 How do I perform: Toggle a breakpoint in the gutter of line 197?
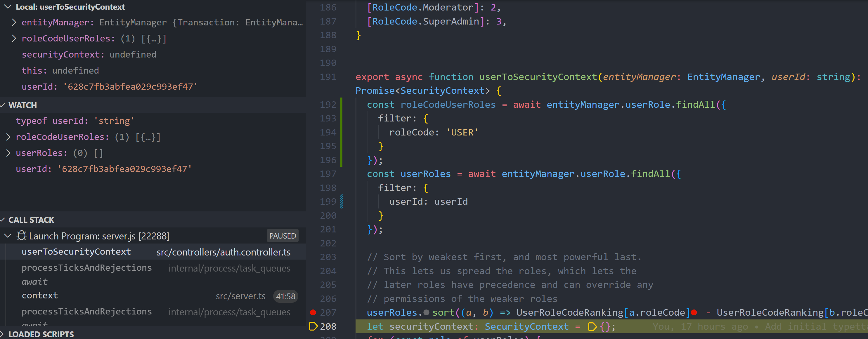point(314,174)
